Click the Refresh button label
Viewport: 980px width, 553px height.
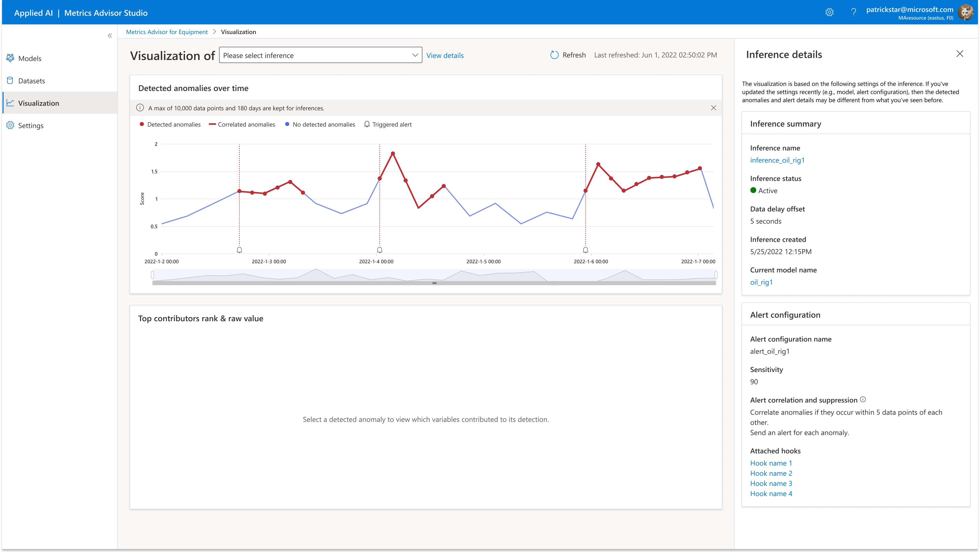coord(574,55)
